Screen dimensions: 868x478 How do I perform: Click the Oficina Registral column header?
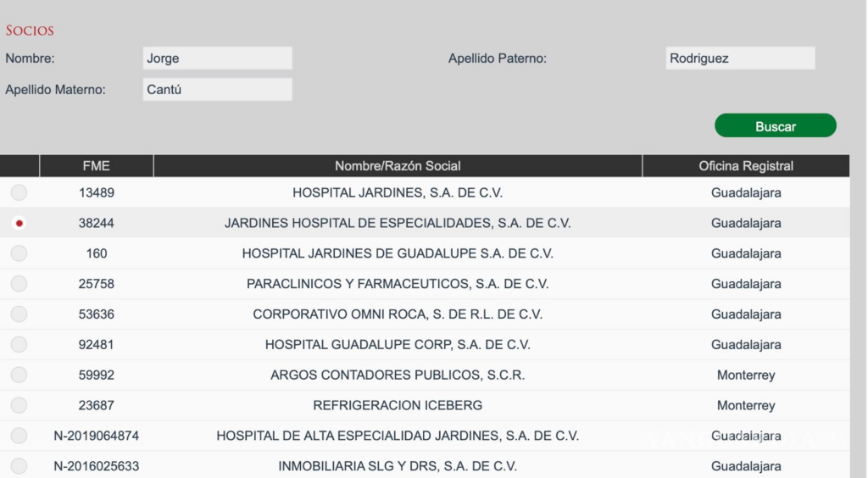coord(746,166)
